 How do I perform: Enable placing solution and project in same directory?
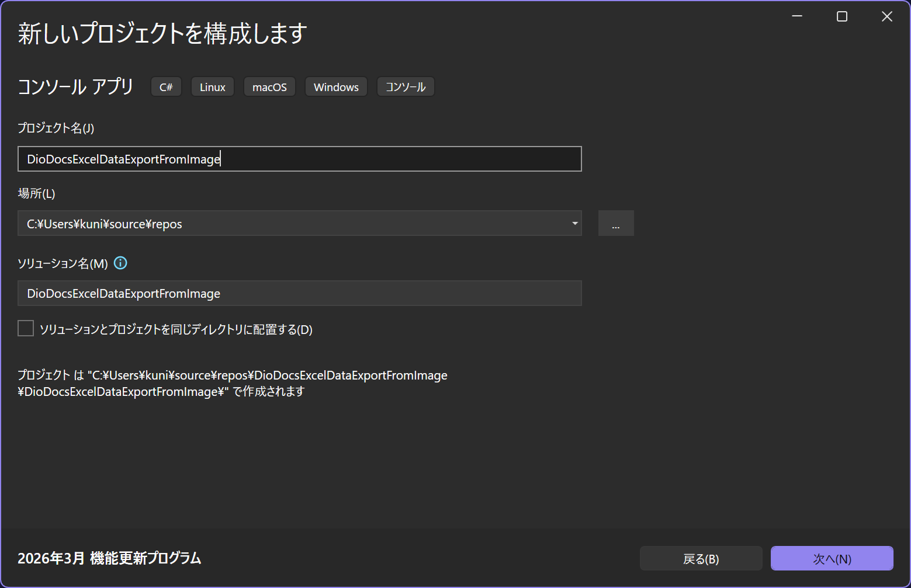pyautogui.click(x=26, y=329)
